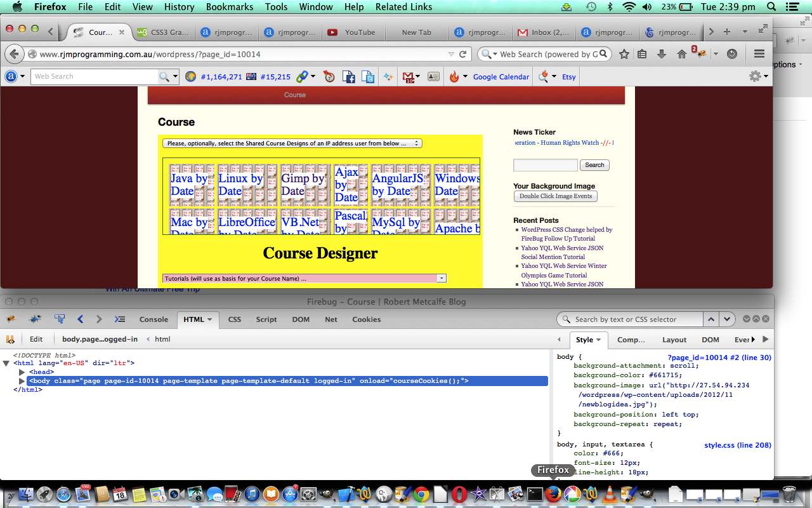Open the Bookmarks menu in menu bar
This screenshot has height=508, width=812.
(x=230, y=7)
